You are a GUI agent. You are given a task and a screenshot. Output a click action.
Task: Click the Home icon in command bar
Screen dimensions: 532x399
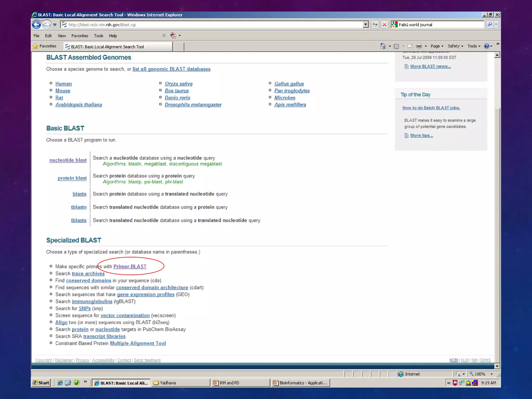383,46
